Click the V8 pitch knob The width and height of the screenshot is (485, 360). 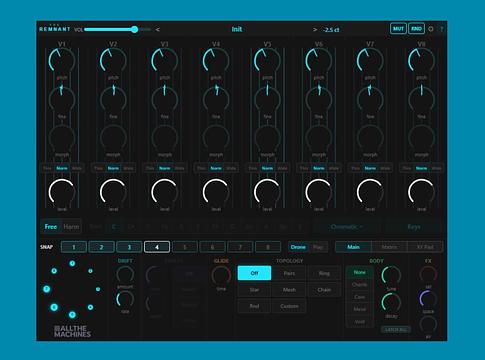click(421, 61)
